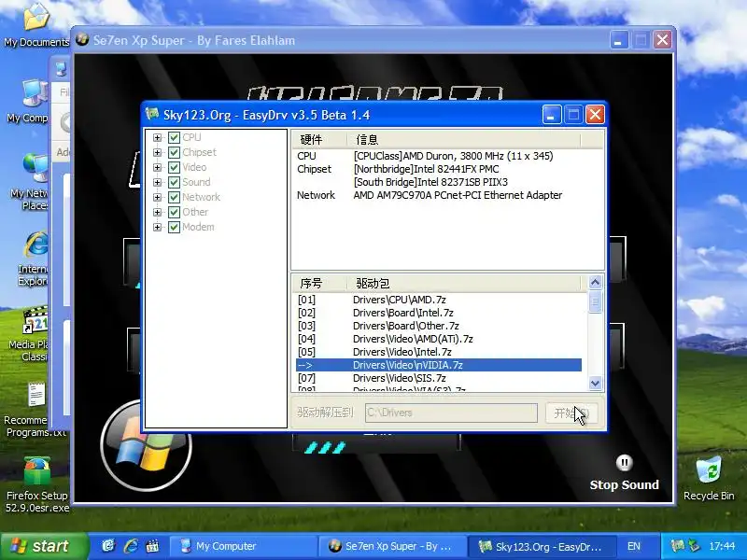Click the 驱动包 column header
This screenshot has height=560, width=747.
point(463,284)
